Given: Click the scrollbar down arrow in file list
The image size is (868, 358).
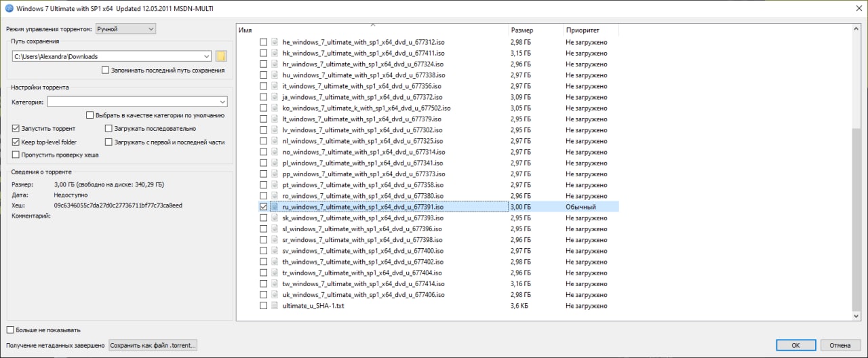Looking at the screenshot, I should [x=856, y=317].
